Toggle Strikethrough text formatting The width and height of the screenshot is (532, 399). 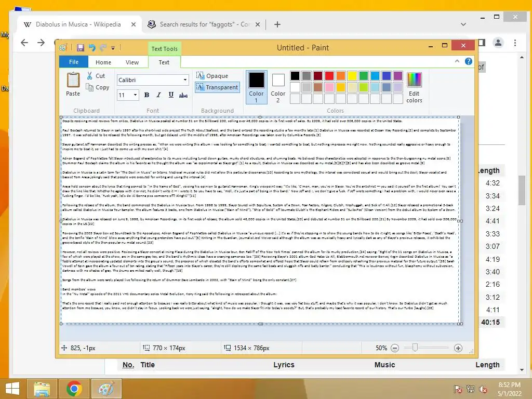(183, 95)
